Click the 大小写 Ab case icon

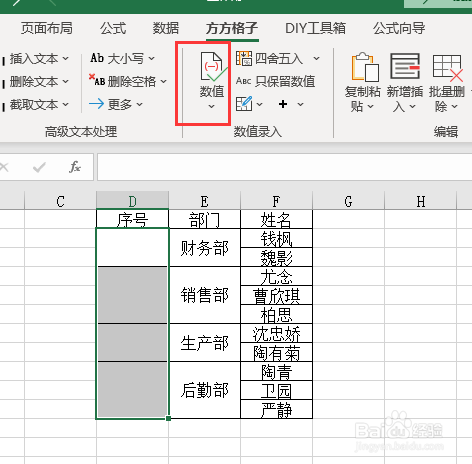(x=97, y=58)
